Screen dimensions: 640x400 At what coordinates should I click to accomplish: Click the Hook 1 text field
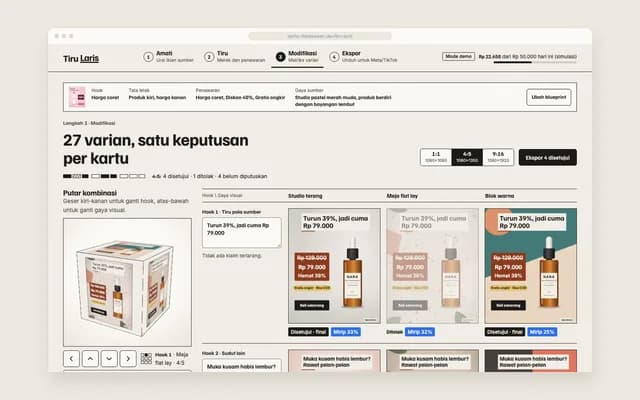[x=242, y=232]
